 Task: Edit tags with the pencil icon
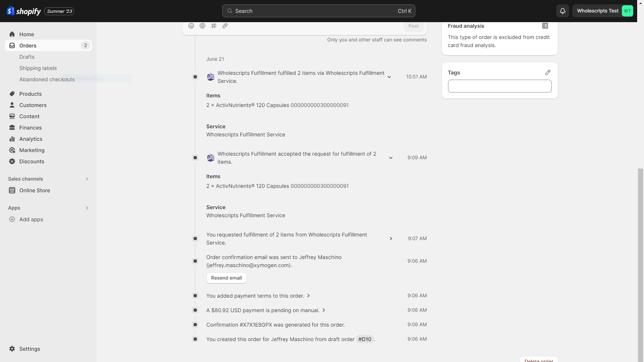click(548, 72)
